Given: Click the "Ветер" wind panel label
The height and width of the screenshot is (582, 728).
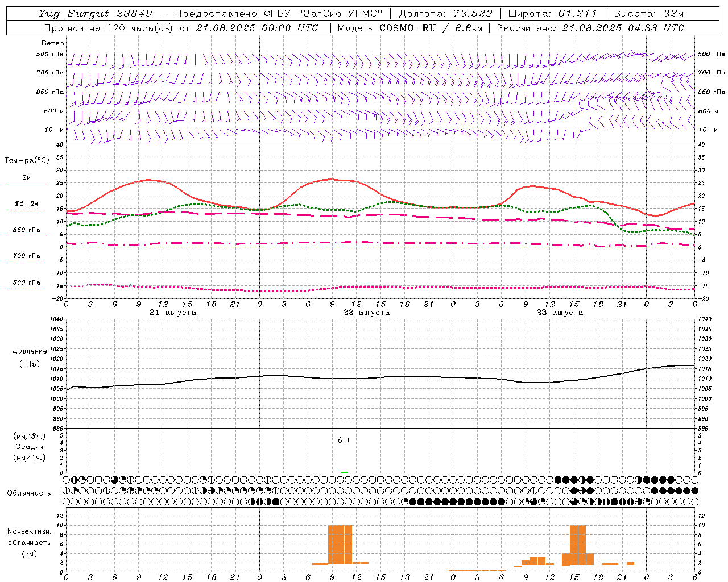Looking at the screenshot, I should (53, 43).
